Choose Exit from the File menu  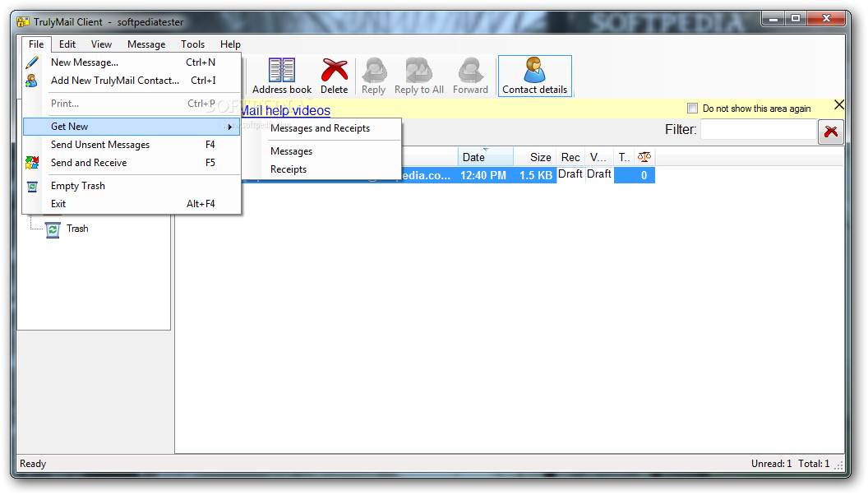pyautogui.click(x=132, y=204)
